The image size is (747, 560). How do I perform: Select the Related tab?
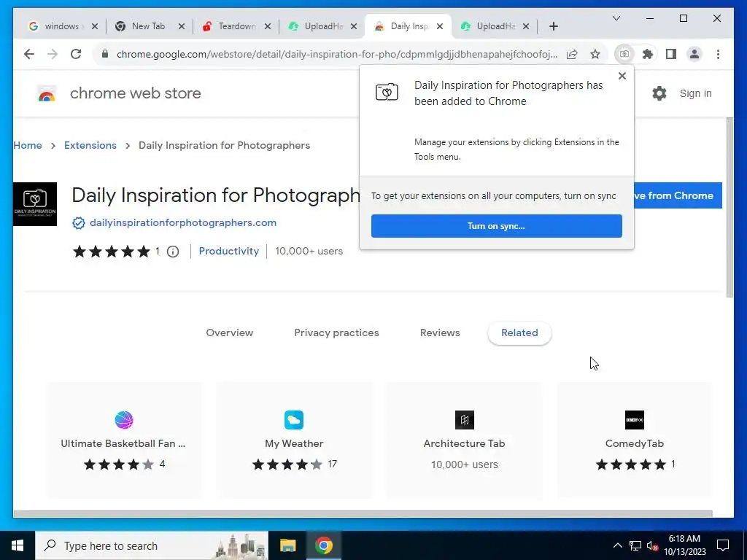click(x=519, y=332)
